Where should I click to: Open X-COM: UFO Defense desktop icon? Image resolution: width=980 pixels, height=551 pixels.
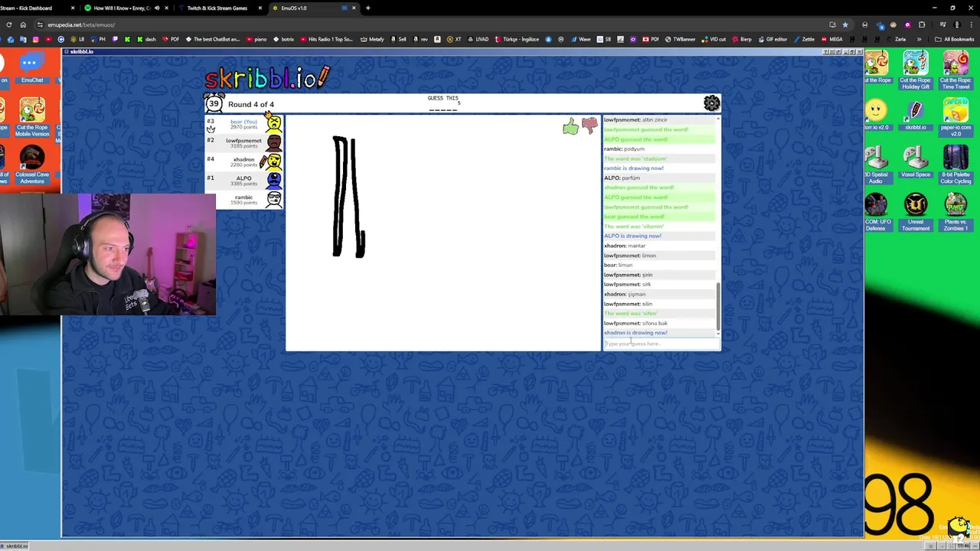877,213
